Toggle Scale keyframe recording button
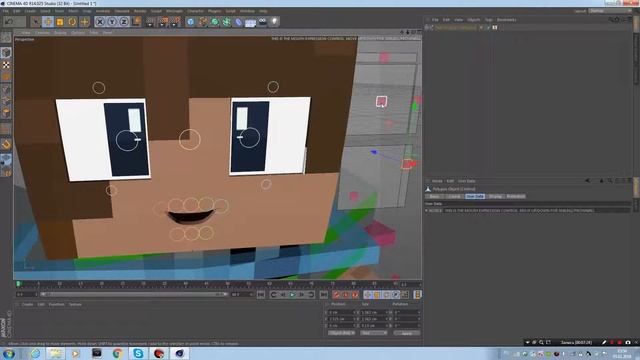The height and width of the screenshot is (360, 640). [377, 295]
